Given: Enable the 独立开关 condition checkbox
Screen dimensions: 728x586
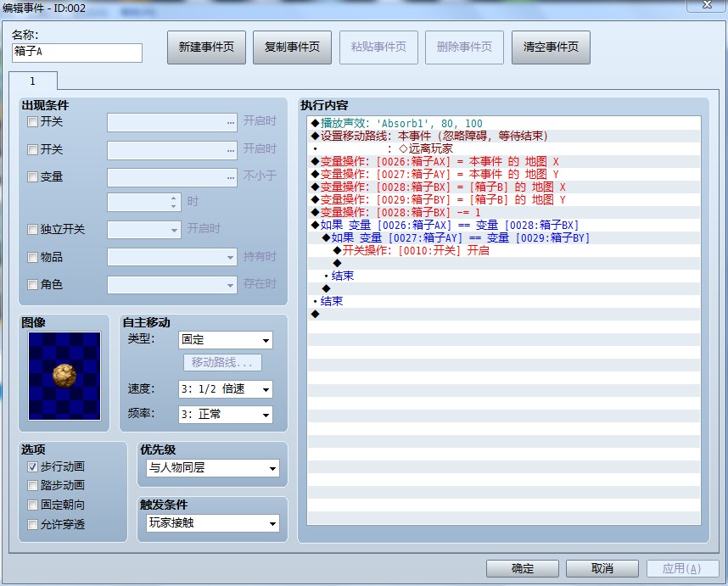Looking at the screenshot, I should 32,229.
